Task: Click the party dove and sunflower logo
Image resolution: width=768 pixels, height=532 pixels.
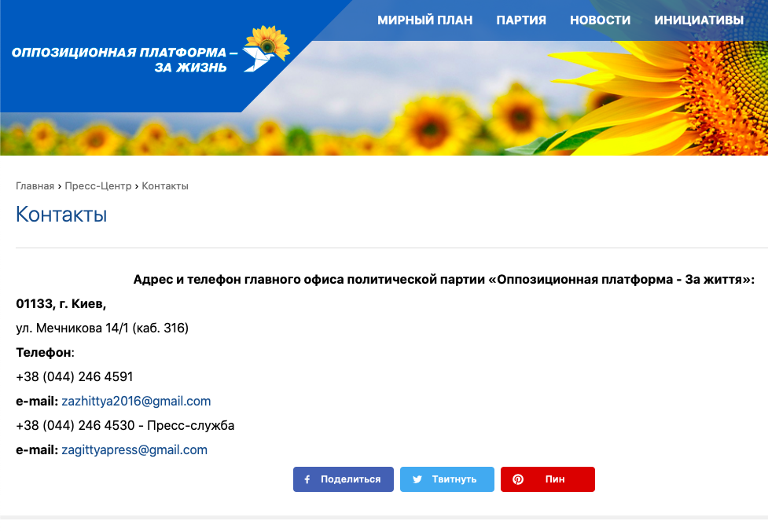Action: click(266, 49)
